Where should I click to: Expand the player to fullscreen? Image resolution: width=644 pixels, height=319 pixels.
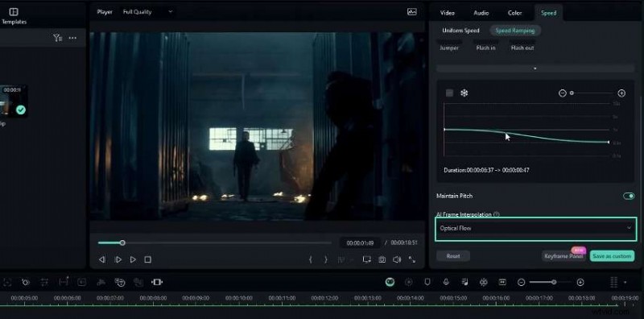point(411,259)
